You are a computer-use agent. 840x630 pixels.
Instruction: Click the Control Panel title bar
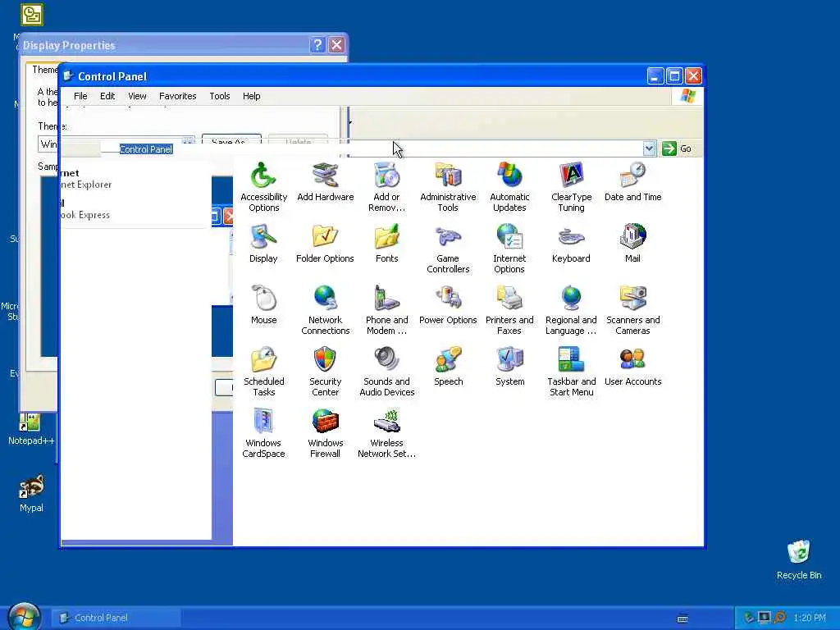354,76
